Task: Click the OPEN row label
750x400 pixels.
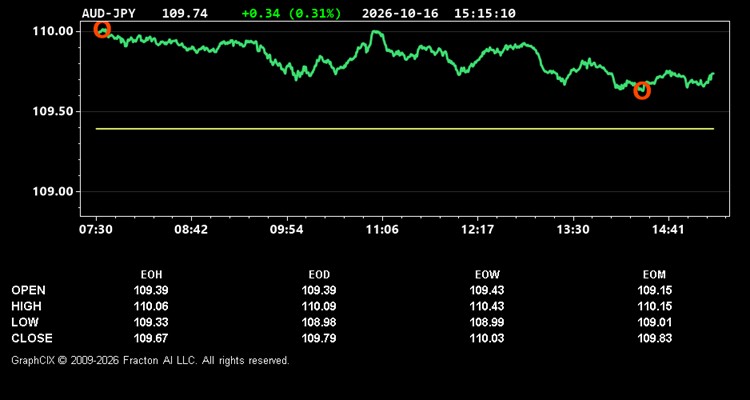Action: point(29,290)
